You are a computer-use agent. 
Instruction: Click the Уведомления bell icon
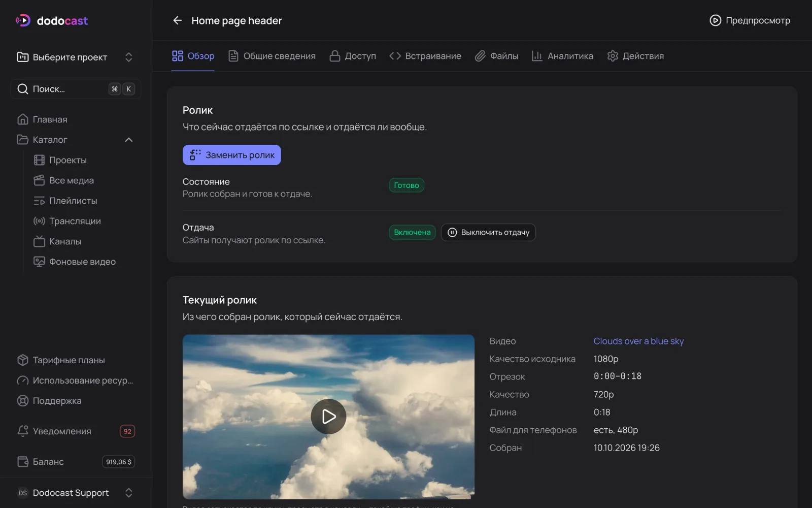tap(22, 431)
